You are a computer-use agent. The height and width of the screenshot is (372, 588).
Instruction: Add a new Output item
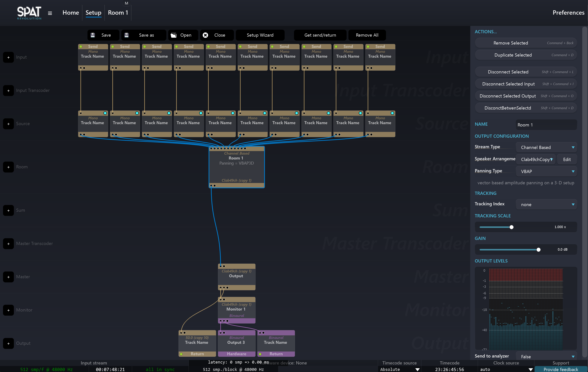coord(8,343)
